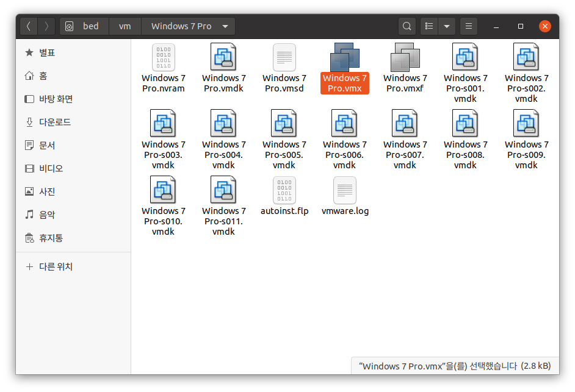Open 음악 music in sidebar
575x392 pixels.
pos(73,215)
